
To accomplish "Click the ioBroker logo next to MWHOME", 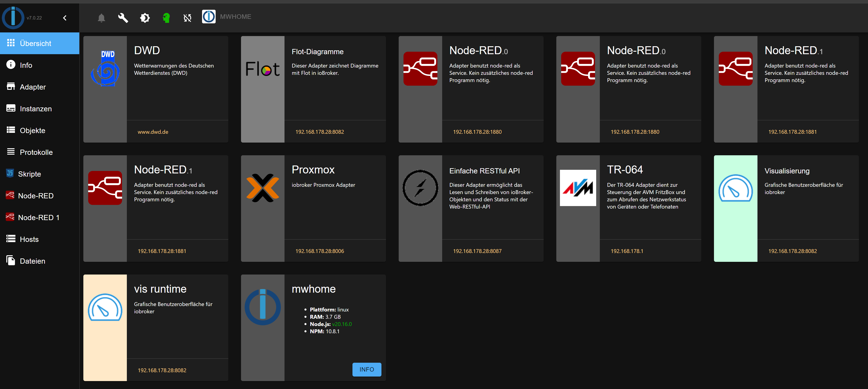I will click(x=209, y=17).
